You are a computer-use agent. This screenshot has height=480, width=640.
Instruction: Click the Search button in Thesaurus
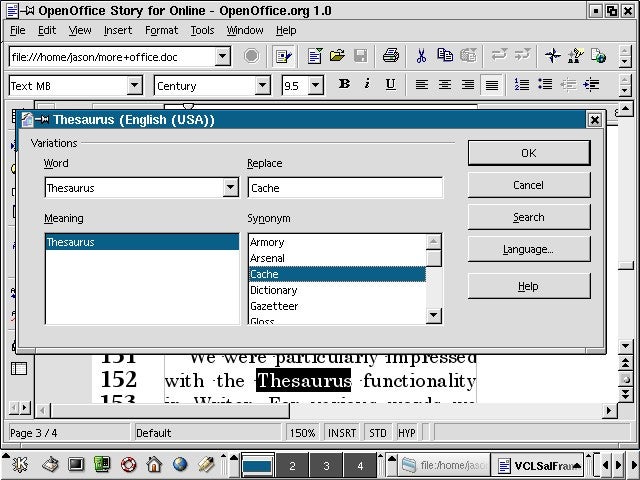[529, 217]
